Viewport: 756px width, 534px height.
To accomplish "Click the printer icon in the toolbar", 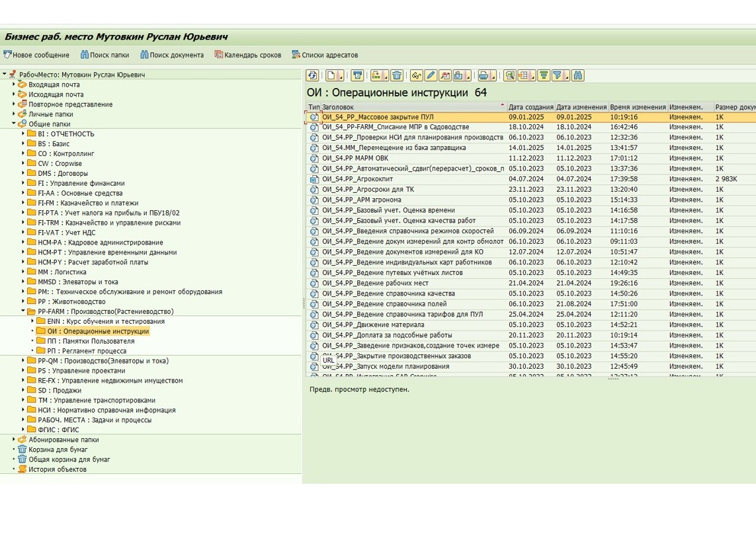I will pyautogui.click(x=483, y=75).
